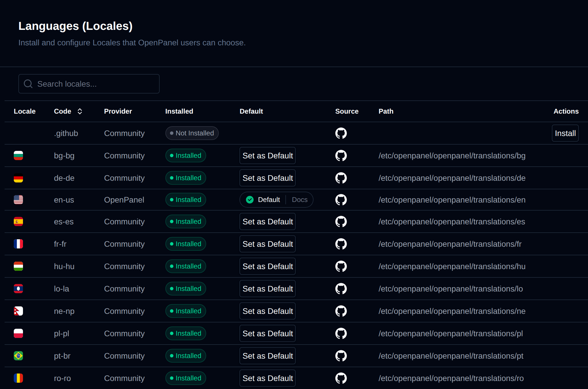Select path /etc/openpanel/openpanel/translations/fr

(450, 244)
